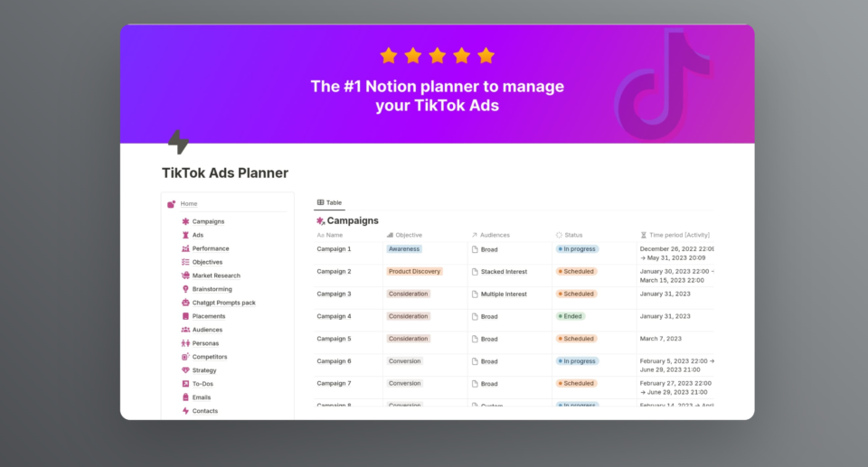Click the Market Research basket icon
The width and height of the screenshot is (868, 467).
[x=185, y=276]
